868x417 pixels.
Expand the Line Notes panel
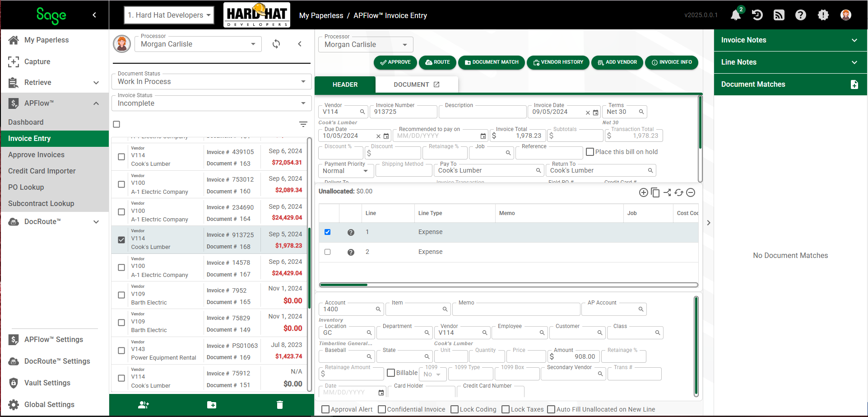790,62
